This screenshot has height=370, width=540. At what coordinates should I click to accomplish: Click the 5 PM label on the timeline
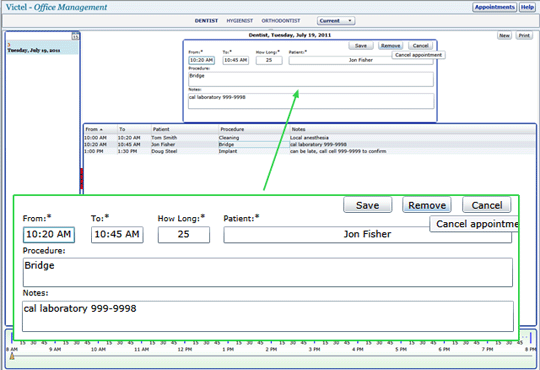(x=401, y=349)
